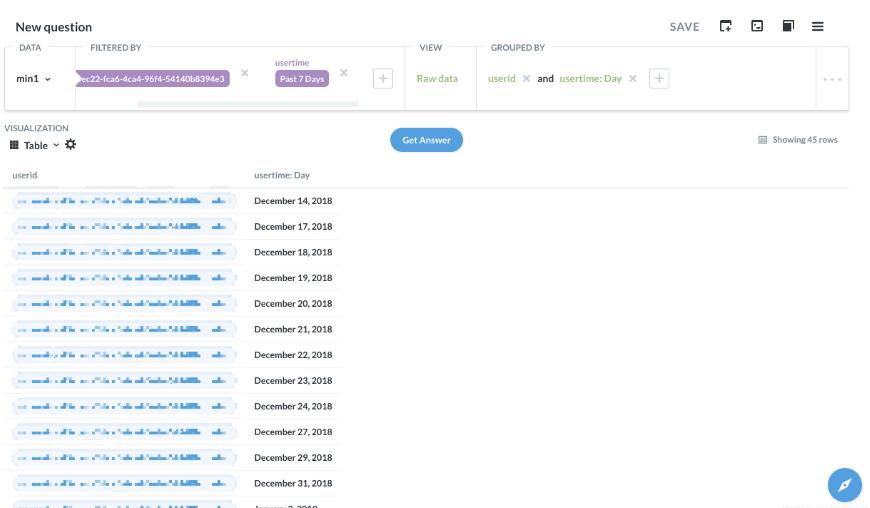Viewport: 870px width, 508px height.
Task: Open the Raw data view selector
Action: 437,78
